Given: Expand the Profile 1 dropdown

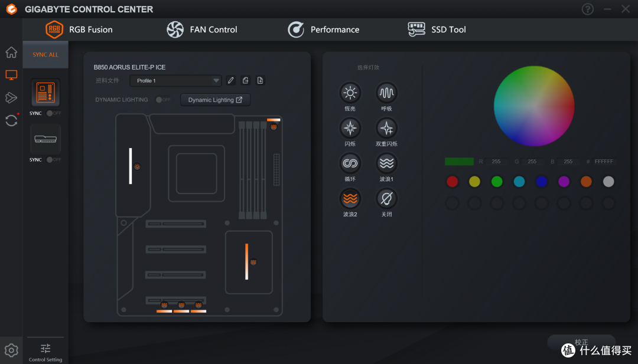Looking at the screenshot, I should (175, 80).
